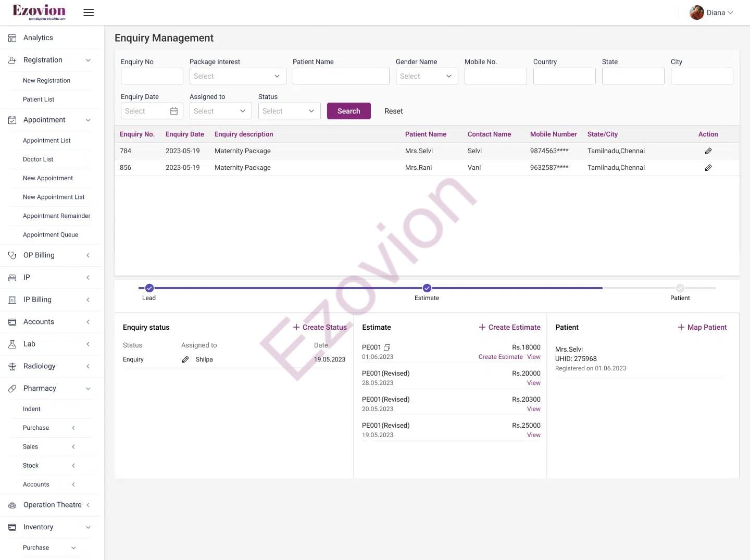Open the Package Interest dropdown
Image resolution: width=750 pixels, height=560 pixels.
[x=238, y=76]
